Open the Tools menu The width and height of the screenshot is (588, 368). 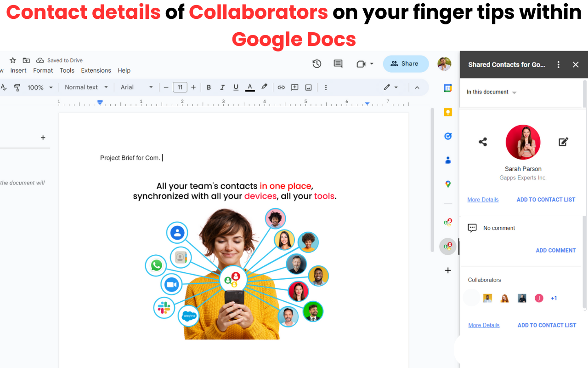67,70
